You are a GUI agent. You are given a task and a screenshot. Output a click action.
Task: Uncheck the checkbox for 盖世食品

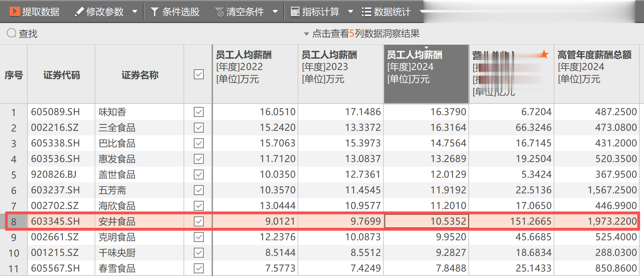coord(199,175)
